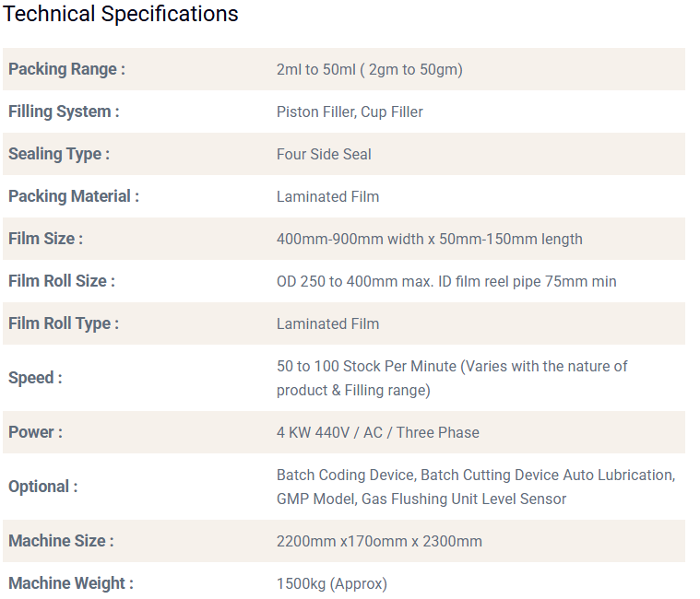Click the 4 KW 440V power value
The height and width of the screenshot is (599, 700).
(377, 432)
